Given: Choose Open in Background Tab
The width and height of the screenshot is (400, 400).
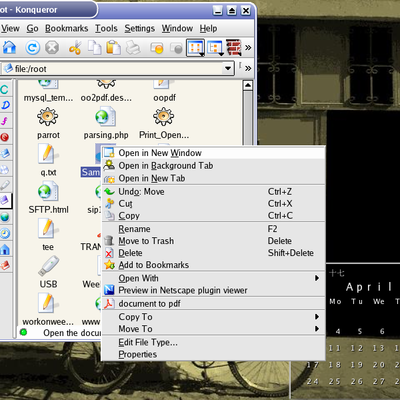Looking at the screenshot, I should (x=213, y=166).
